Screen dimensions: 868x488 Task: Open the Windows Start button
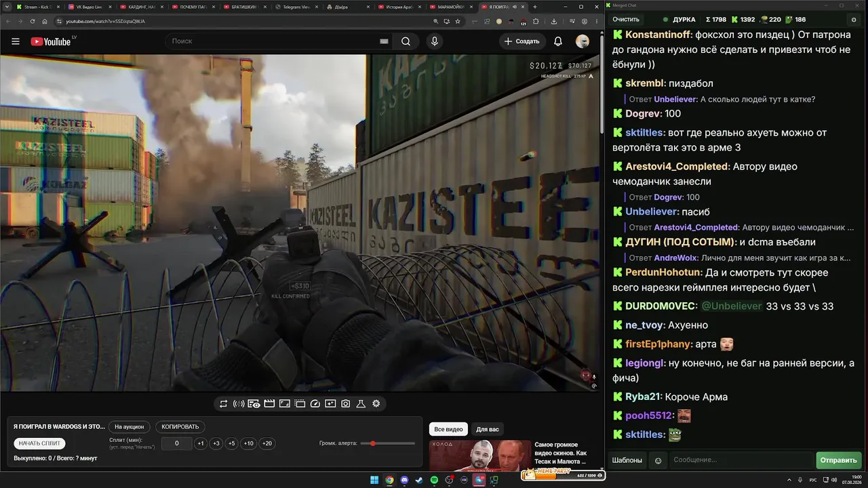pos(374,481)
